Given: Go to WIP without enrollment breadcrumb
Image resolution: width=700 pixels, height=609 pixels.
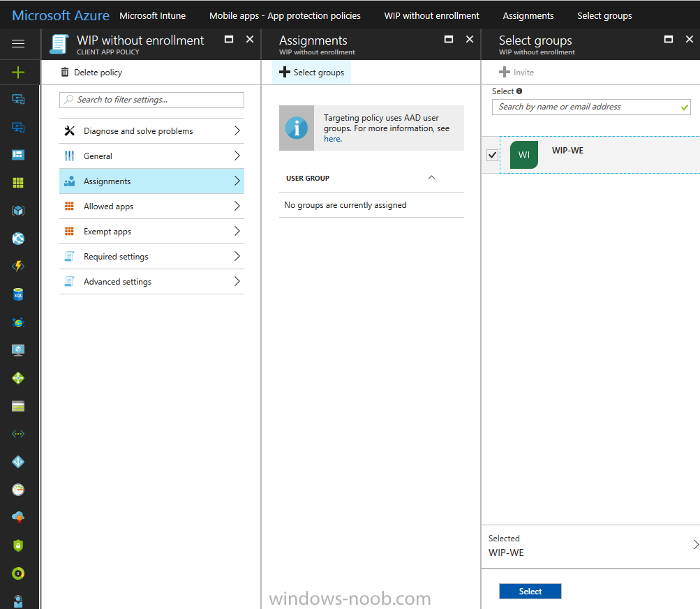Looking at the screenshot, I should coord(431,15).
